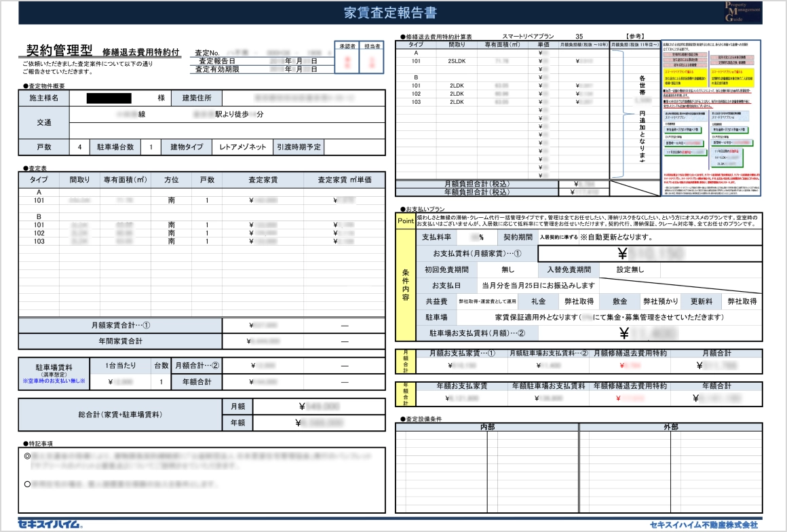Select the 駐車場お支払賃料(月額)…② label
The image size is (787, 532).
[x=478, y=333]
